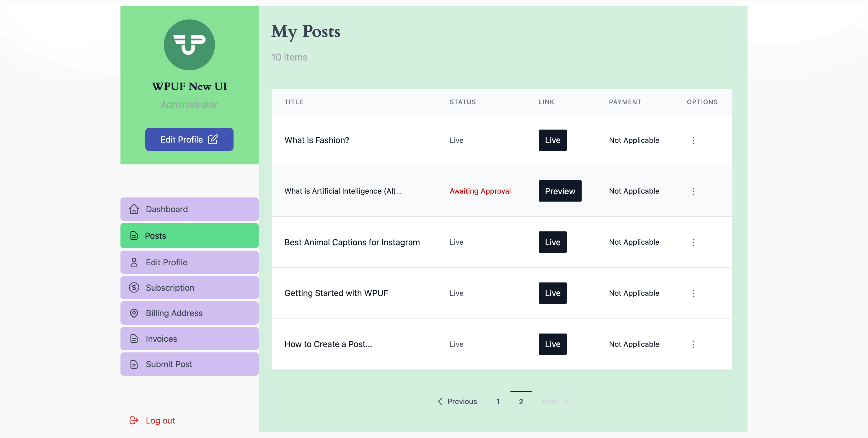
Task: Click Preview for the Artificial Intelligence post
Action: pyautogui.click(x=560, y=191)
